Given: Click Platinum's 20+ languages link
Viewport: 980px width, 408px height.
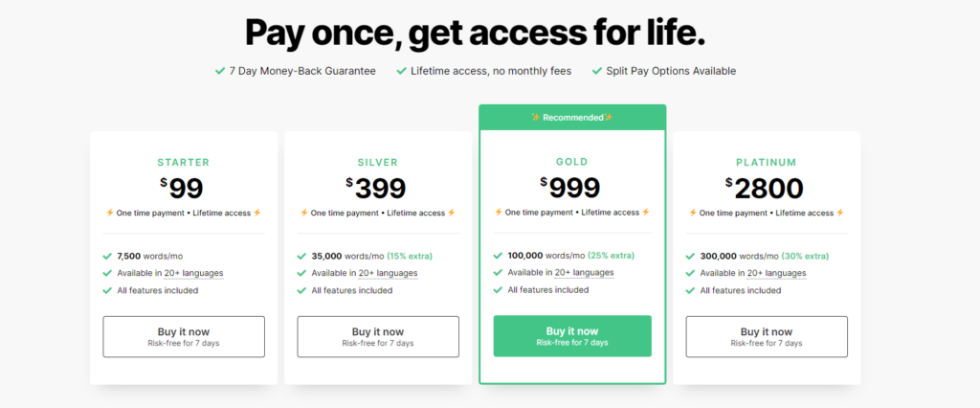Looking at the screenshot, I should pyautogui.click(x=782, y=273).
